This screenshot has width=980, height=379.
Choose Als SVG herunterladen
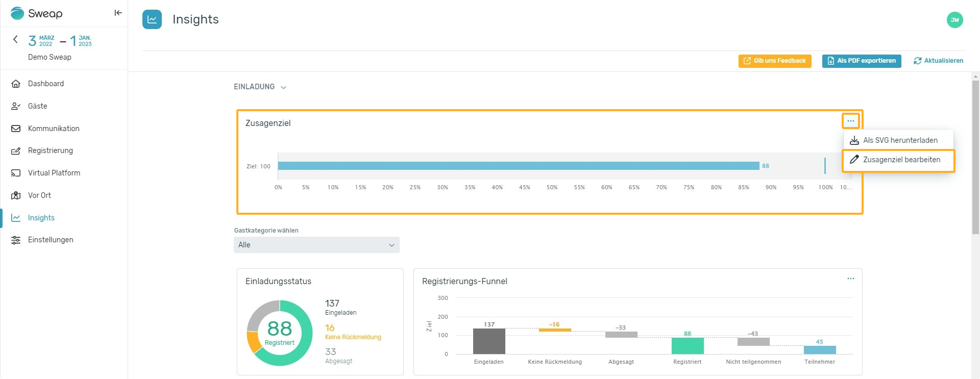pos(898,140)
